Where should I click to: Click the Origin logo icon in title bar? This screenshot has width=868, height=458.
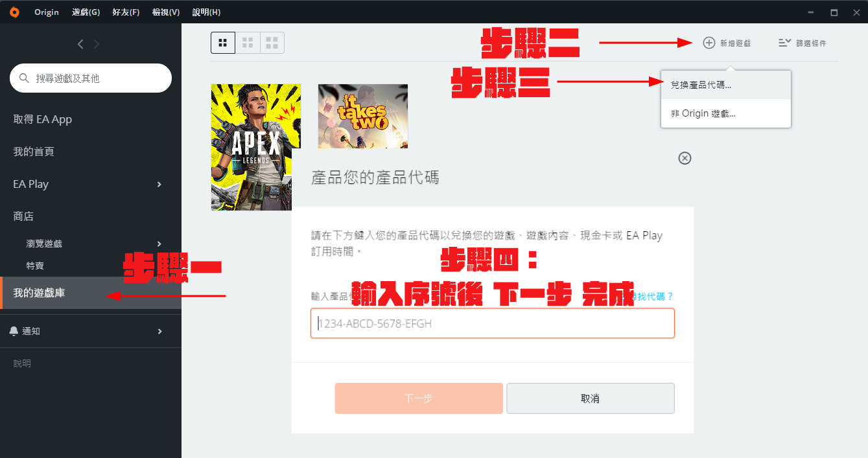(x=14, y=12)
